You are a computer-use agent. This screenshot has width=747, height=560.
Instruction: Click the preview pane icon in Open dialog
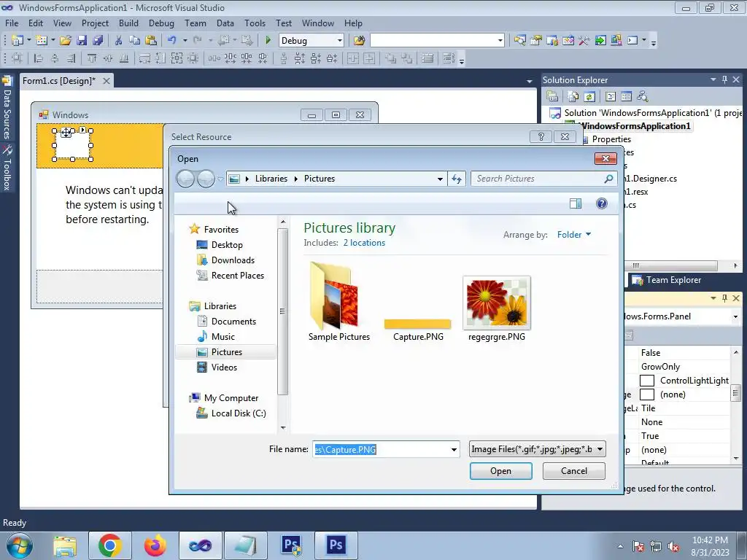point(576,204)
